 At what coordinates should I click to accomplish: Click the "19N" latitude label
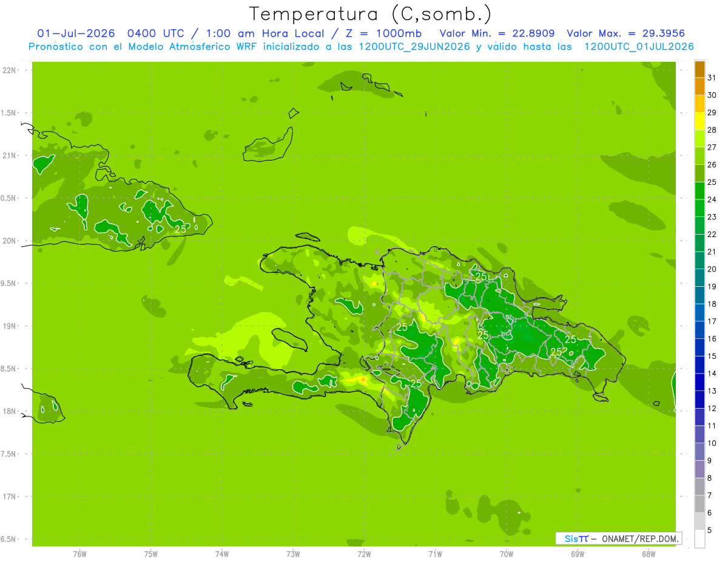click(x=10, y=326)
